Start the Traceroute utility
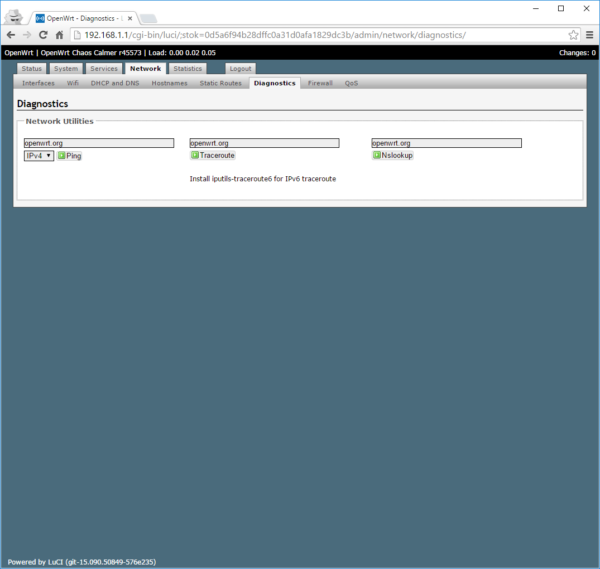This screenshot has width=600, height=569. (213, 156)
